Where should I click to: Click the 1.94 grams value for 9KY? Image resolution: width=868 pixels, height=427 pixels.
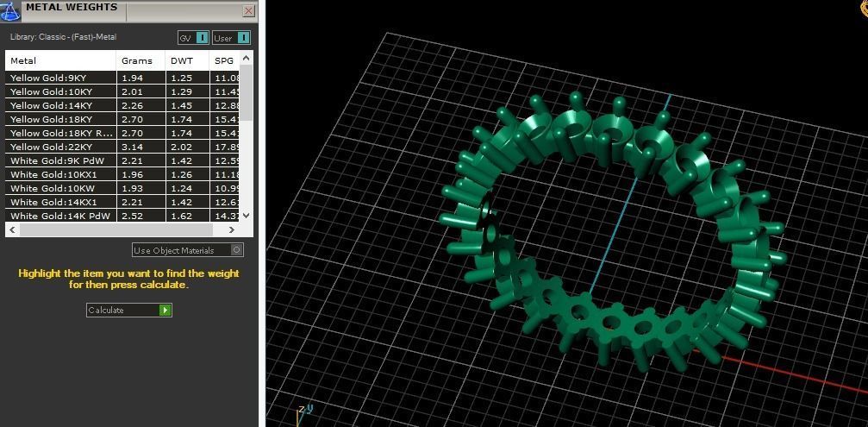click(132, 78)
